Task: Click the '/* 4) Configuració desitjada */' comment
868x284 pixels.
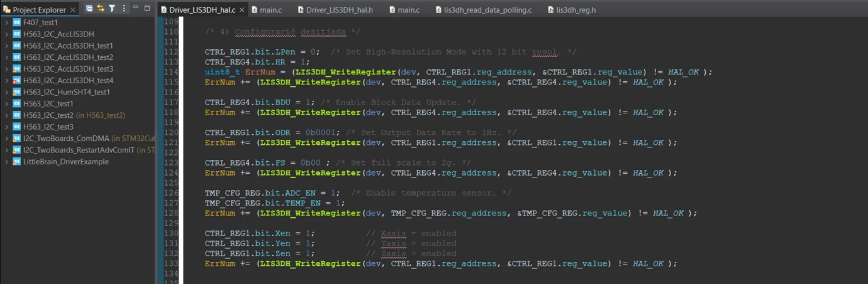Action: click(282, 31)
